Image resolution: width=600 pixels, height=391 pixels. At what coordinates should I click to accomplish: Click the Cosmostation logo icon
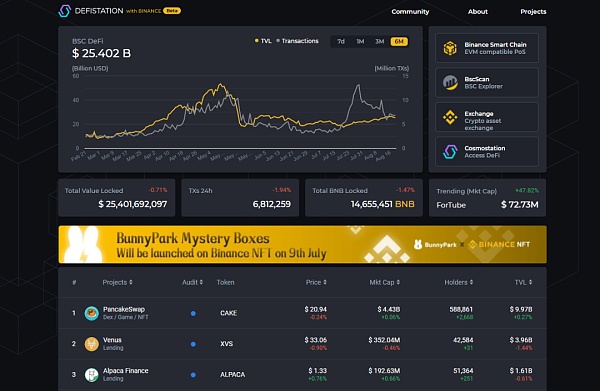click(450, 152)
